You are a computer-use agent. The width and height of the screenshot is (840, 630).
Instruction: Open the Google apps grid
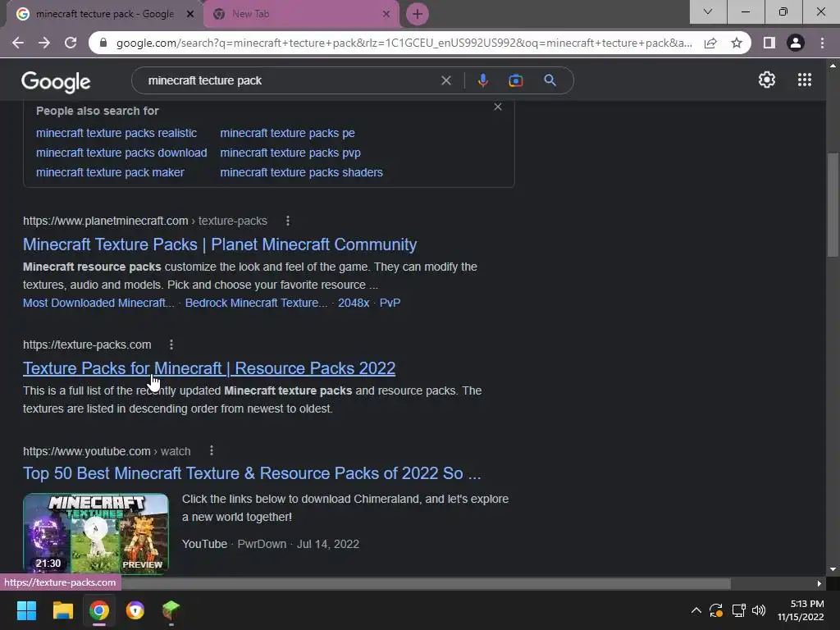point(804,80)
